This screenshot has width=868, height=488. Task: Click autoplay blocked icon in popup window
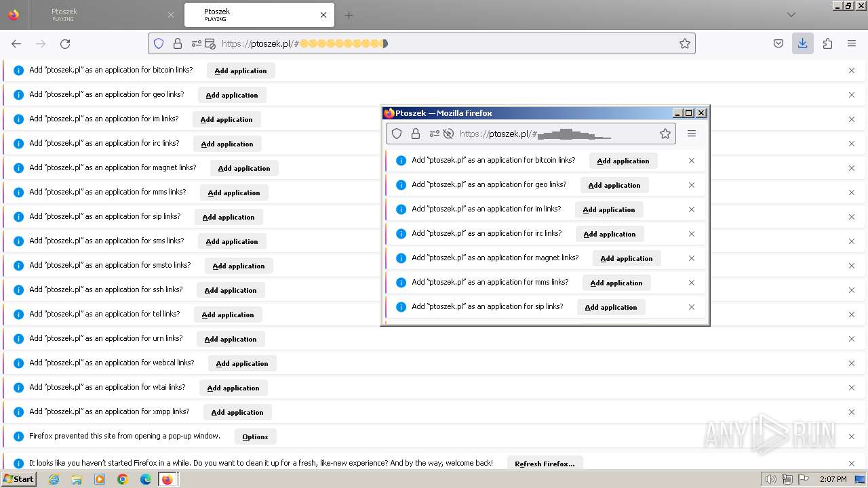448,134
